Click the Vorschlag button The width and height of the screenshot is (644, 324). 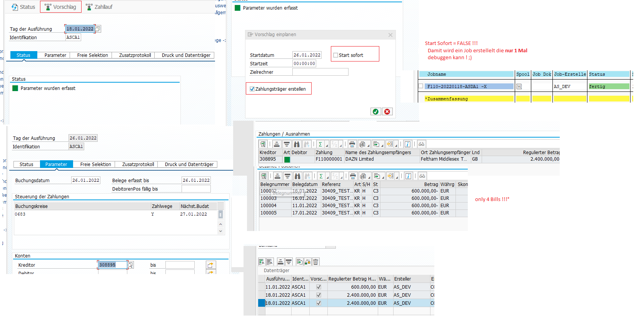pos(61,7)
